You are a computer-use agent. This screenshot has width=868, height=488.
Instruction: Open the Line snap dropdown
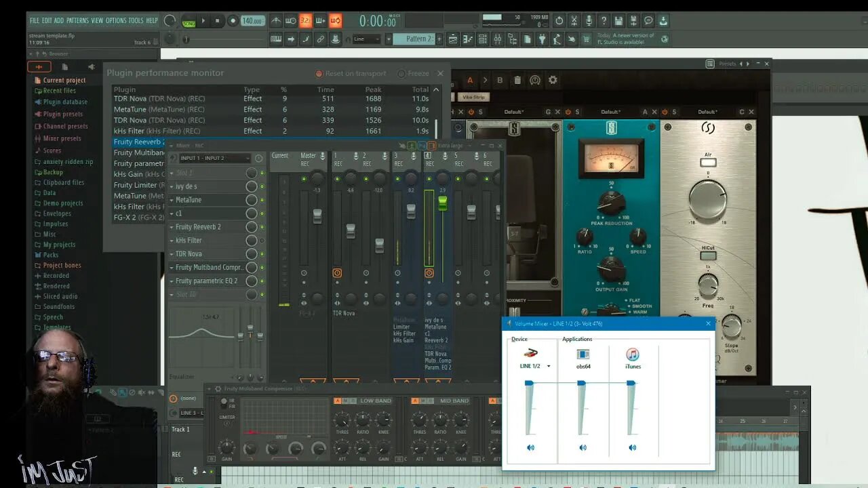[366, 39]
